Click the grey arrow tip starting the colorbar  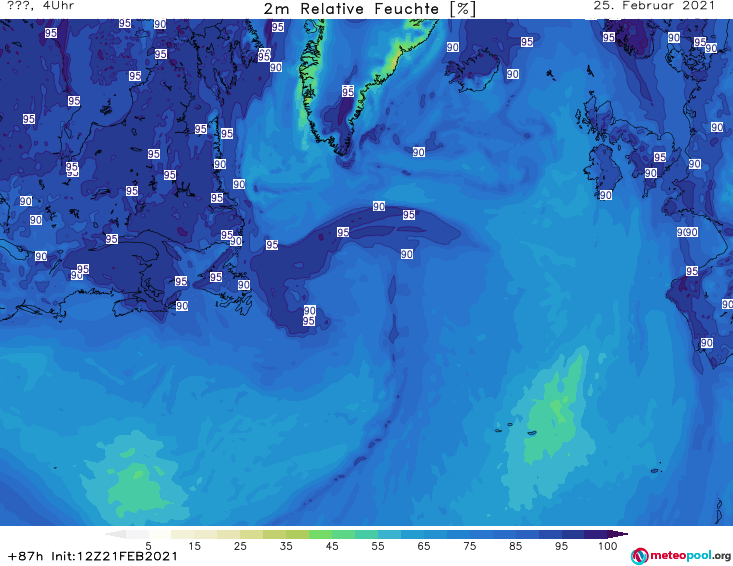coord(115,534)
